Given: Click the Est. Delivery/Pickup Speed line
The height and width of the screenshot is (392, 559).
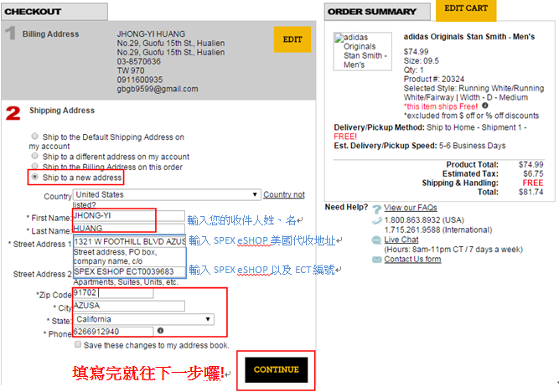Looking at the screenshot, I should (420, 146).
